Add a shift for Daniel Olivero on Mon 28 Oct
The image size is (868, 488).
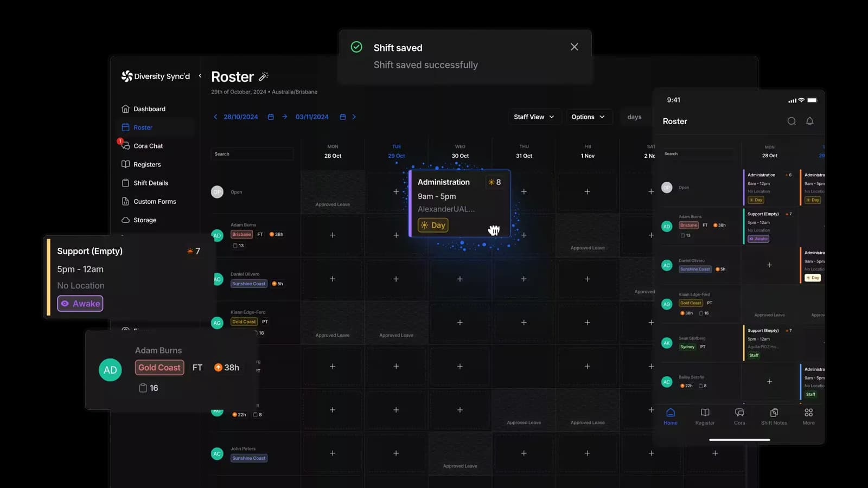(x=333, y=279)
